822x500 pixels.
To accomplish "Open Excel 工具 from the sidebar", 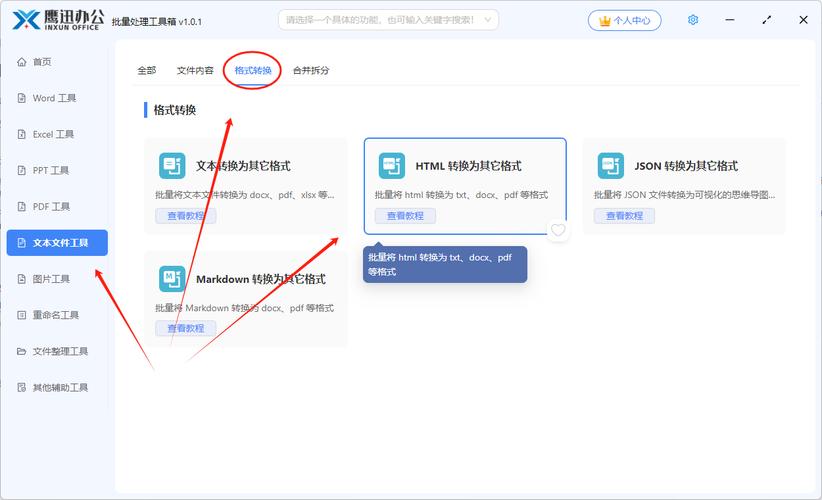I will pos(54,134).
